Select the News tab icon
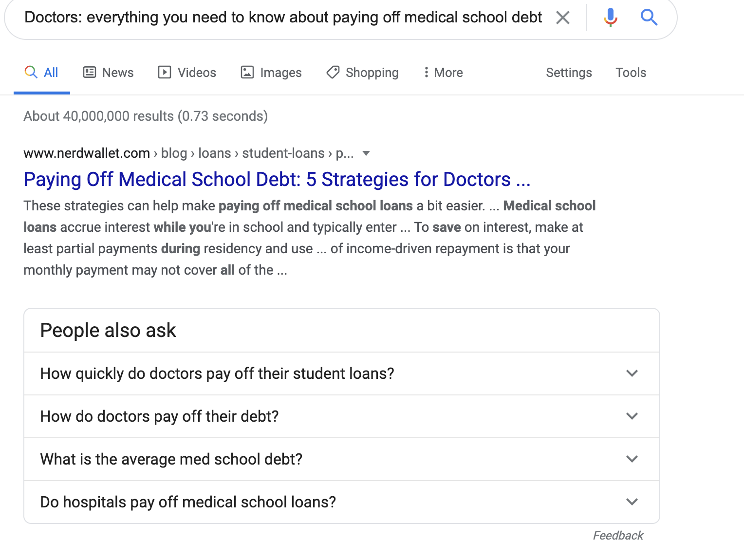Viewport: 744px width, 560px height. pos(89,72)
